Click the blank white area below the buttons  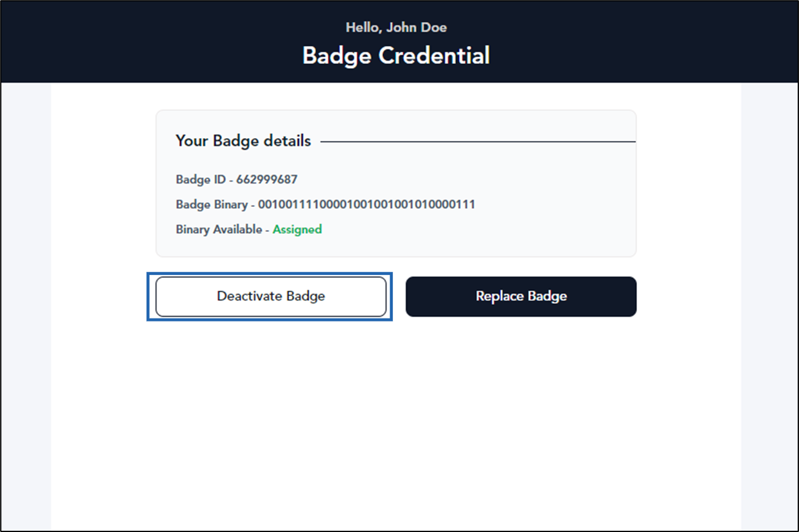[x=396, y=423]
